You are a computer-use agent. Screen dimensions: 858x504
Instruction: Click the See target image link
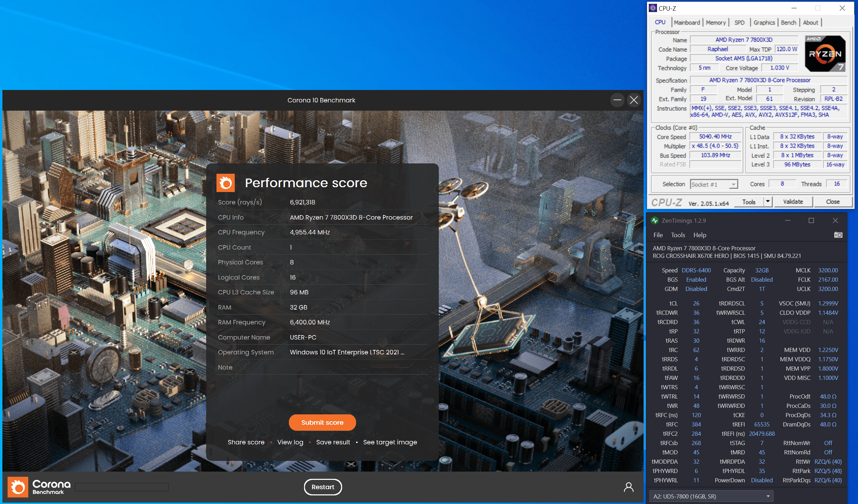click(x=390, y=442)
